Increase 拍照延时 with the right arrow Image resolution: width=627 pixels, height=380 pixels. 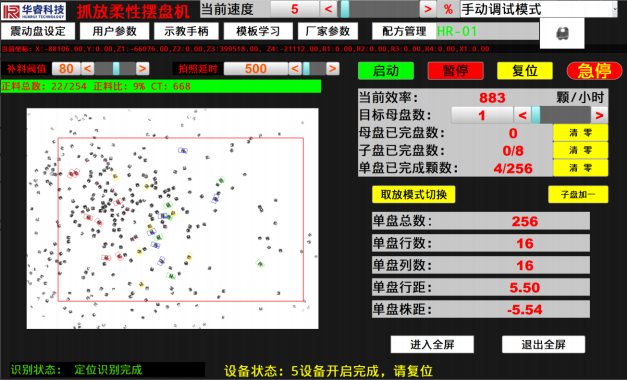(332, 69)
